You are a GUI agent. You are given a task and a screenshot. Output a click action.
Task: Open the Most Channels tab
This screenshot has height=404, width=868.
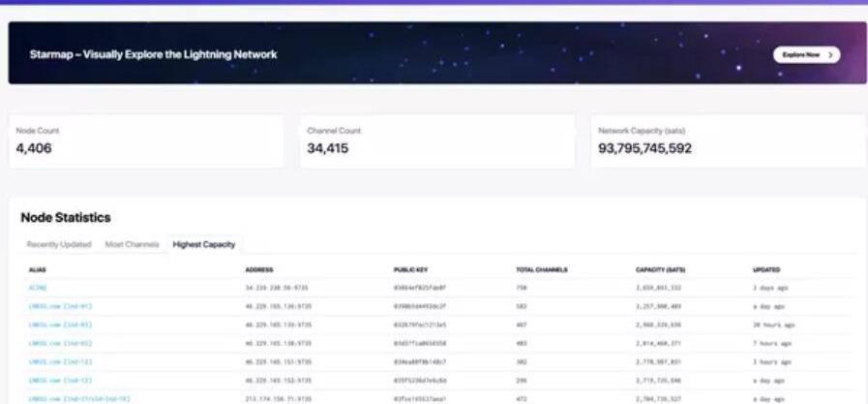(131, 244)
